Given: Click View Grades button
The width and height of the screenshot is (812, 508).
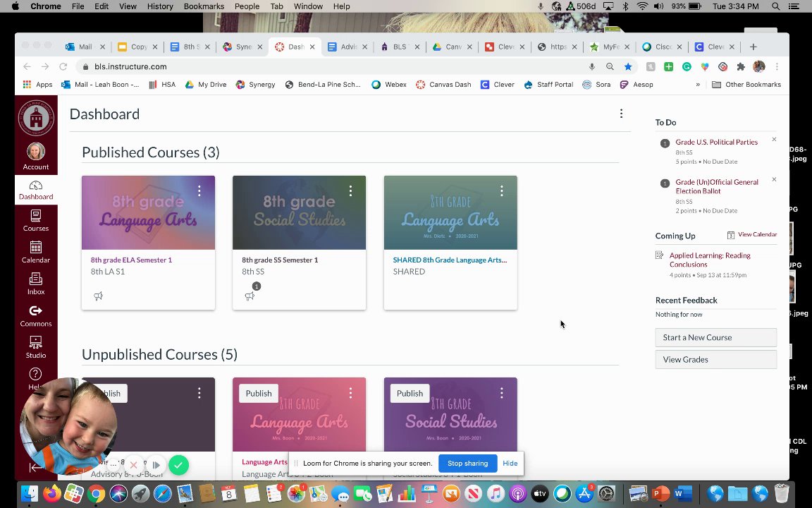Looking at the screenshot, I should pos(715,359).
